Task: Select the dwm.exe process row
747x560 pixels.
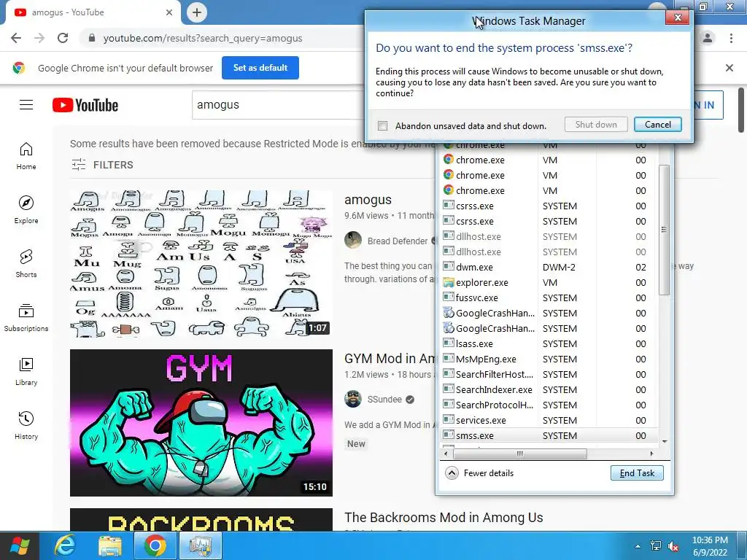Action: click(548, 267)
